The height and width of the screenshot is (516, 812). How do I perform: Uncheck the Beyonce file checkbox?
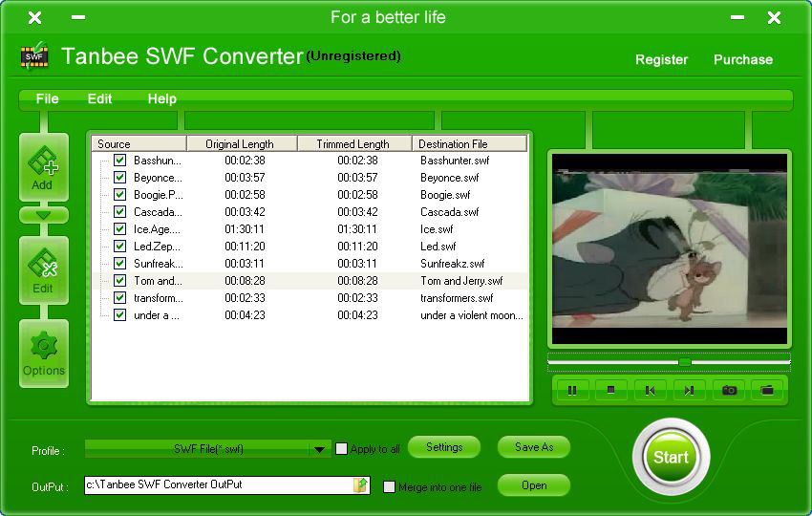tap(119, 177)
